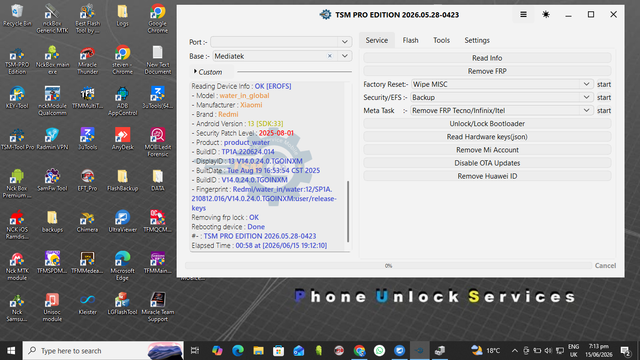This screenshot has width=640, height=360.
Task: Clear the Mediatek base selection with x
Action: coord(330,56)
